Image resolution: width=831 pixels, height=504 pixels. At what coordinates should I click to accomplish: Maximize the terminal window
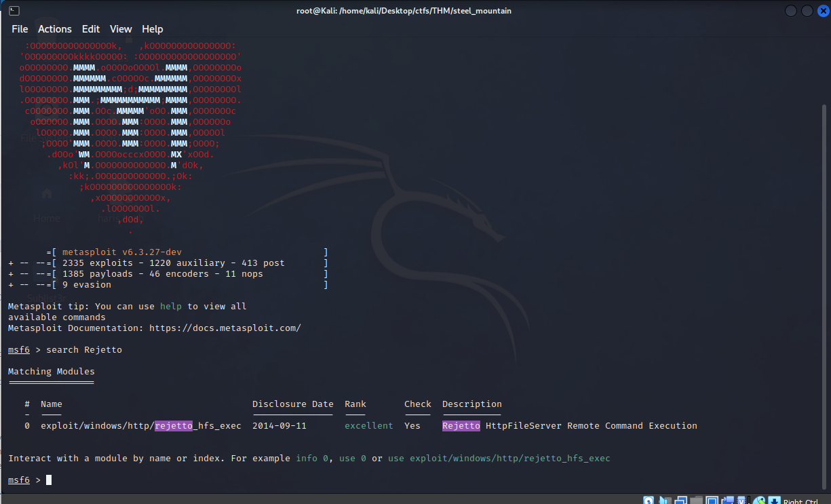click(x=807, y=11)
